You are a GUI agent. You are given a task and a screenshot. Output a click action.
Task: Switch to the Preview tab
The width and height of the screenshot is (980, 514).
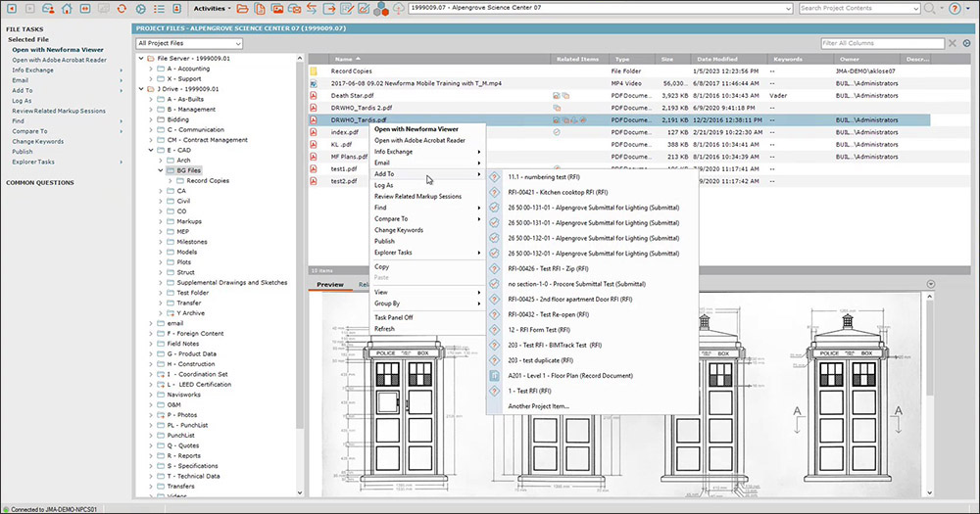click(330, 284)
